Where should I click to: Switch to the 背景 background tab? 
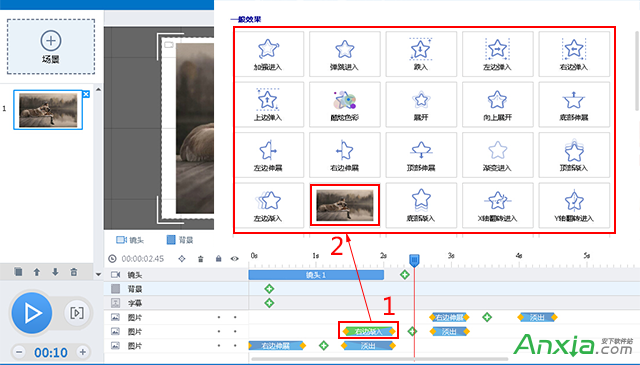(180, 240)
